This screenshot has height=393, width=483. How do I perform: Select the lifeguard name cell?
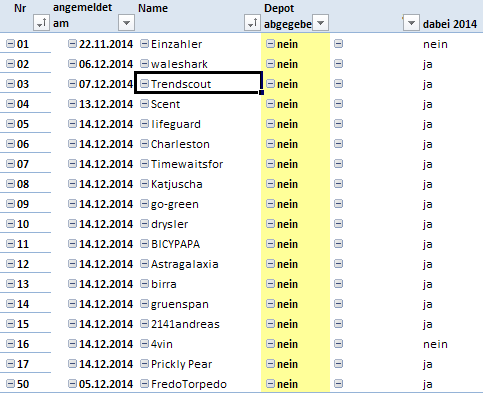(176, 124)
